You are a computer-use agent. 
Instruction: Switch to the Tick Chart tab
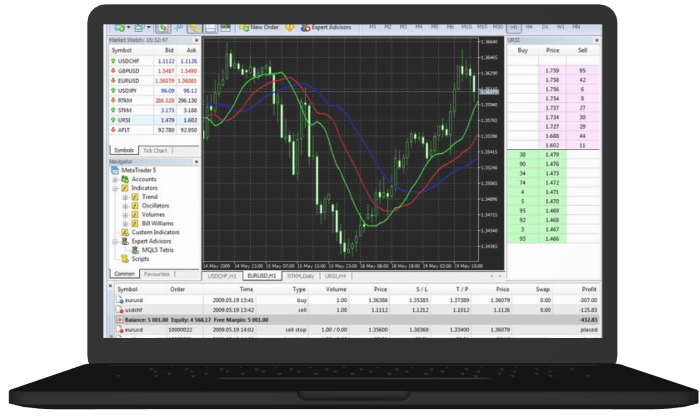(x=155, y=150)
